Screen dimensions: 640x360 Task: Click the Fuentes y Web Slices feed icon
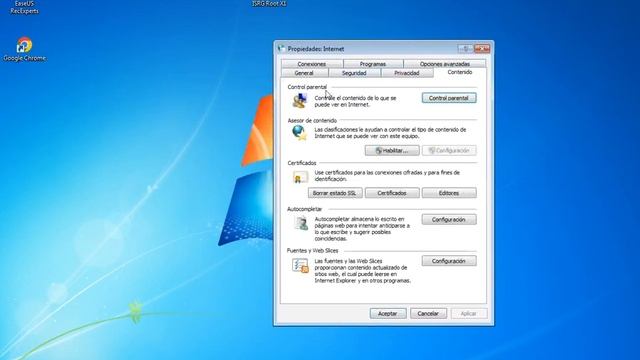coord(300,266)
